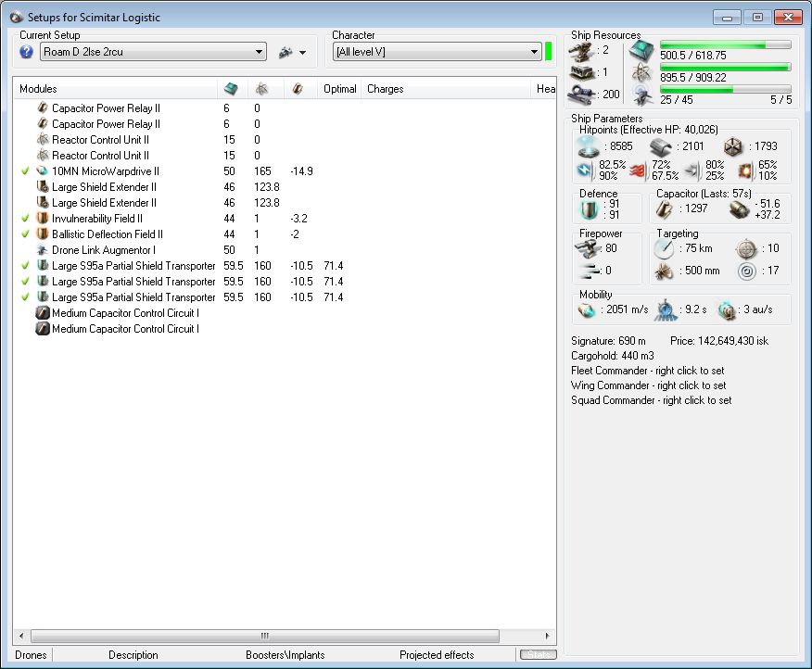The image size is (812, 669).
Task: Open the Drones tab
Action: (x=32, y=655)
